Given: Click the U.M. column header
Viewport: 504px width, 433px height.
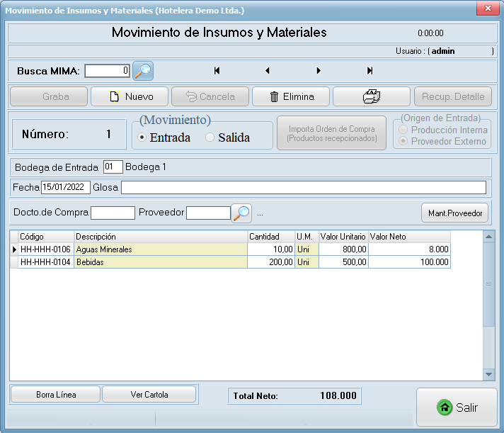Looking at the screenshot, I should tap(307, 237).
